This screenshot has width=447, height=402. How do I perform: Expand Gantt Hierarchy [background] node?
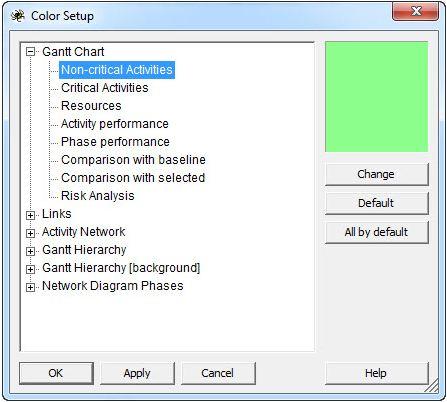30,269
